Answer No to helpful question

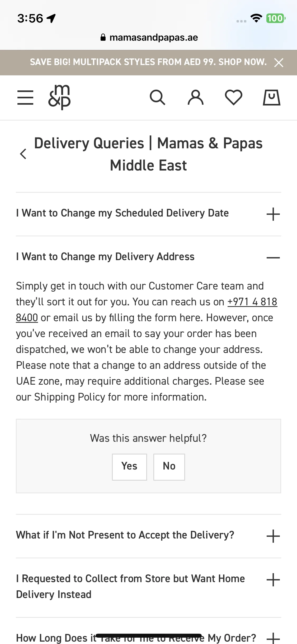click(x=169, y=467)
